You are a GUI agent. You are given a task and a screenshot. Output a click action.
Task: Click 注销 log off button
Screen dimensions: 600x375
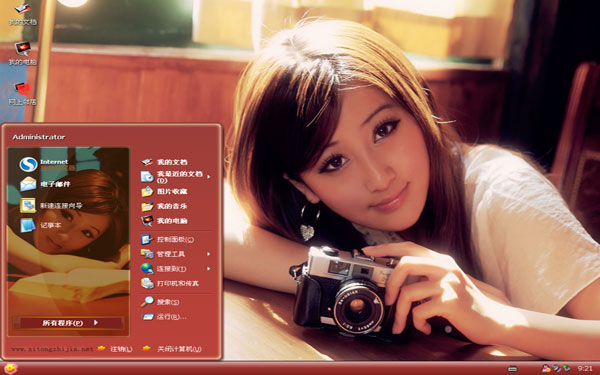[x=115, y=349]
